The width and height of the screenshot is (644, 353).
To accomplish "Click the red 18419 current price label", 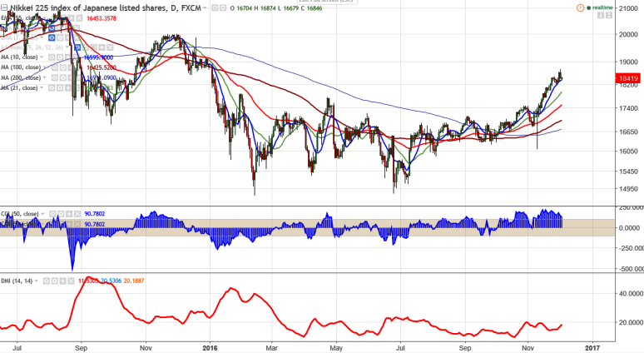I will (x=627, y=78).
